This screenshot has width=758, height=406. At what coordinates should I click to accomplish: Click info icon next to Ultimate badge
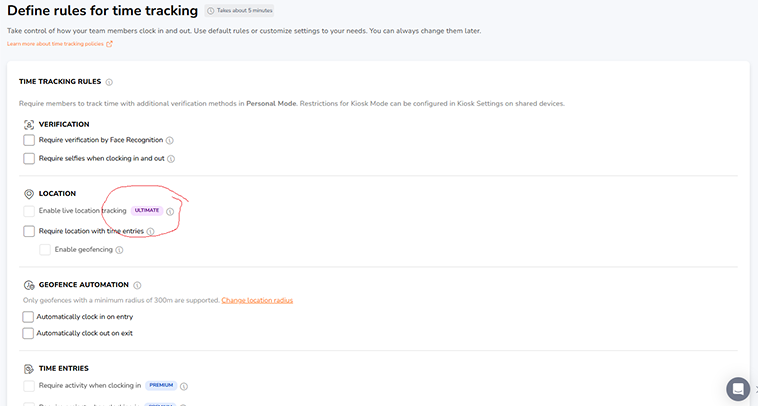point(170,212)
